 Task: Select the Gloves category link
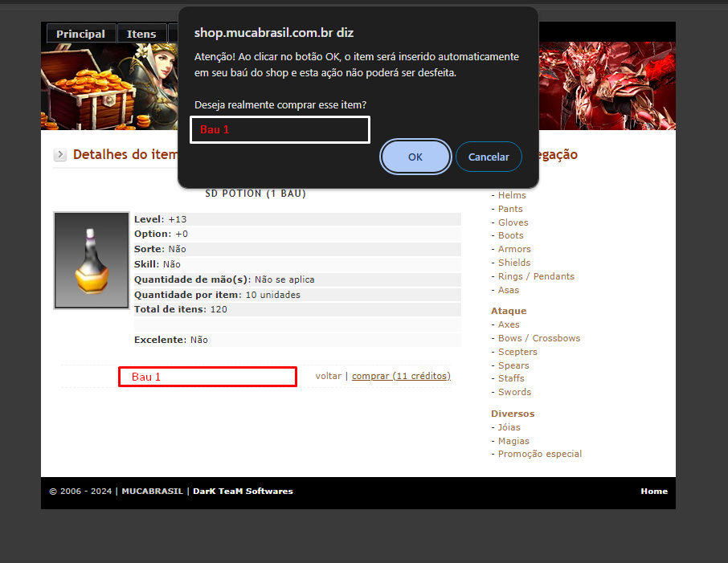(513, 222)
